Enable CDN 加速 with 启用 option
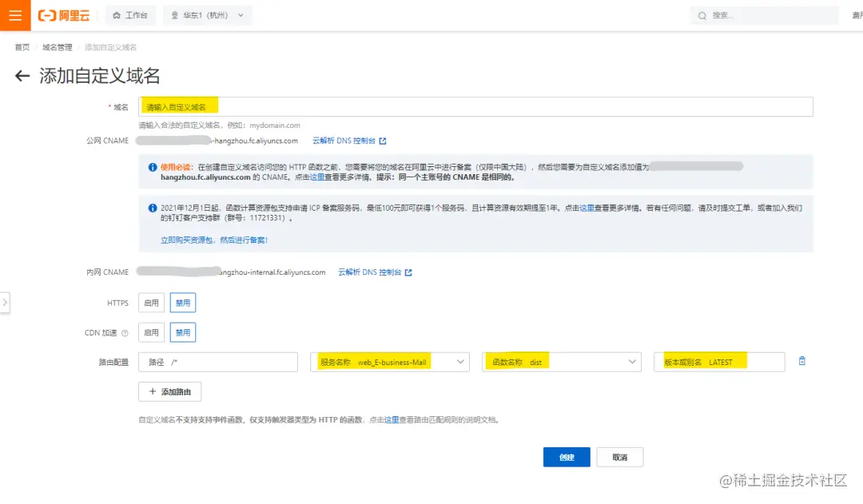Viewport: 863px width, 504px height. pos(151,332)
